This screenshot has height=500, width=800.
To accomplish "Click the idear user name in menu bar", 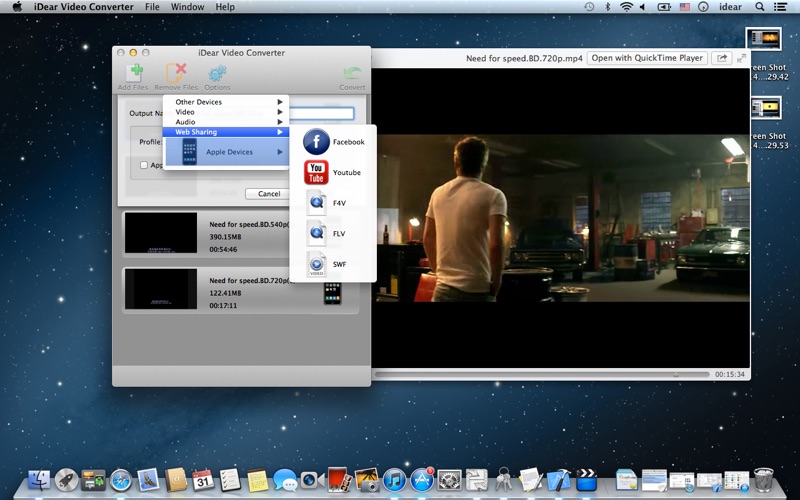I will 731,7.
